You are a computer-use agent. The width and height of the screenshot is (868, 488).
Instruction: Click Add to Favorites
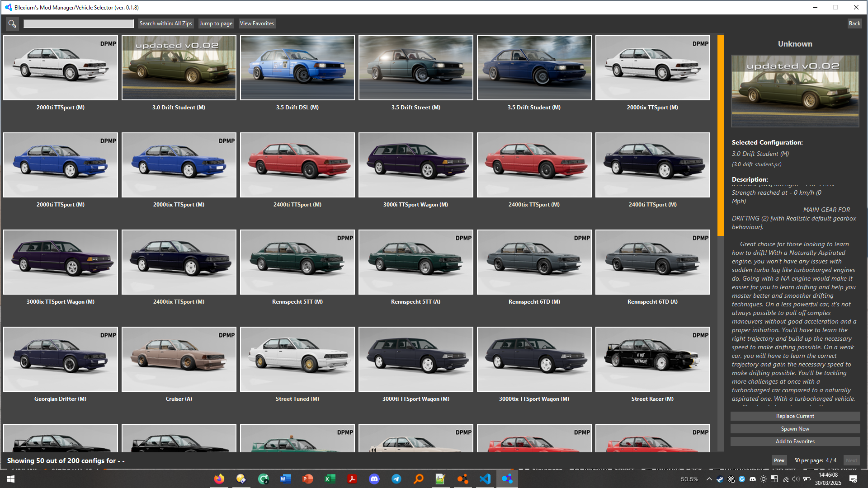(x=795, y=441)
